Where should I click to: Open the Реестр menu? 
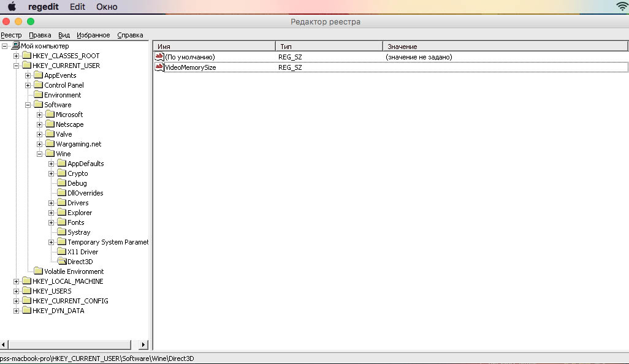coord(11,35)
